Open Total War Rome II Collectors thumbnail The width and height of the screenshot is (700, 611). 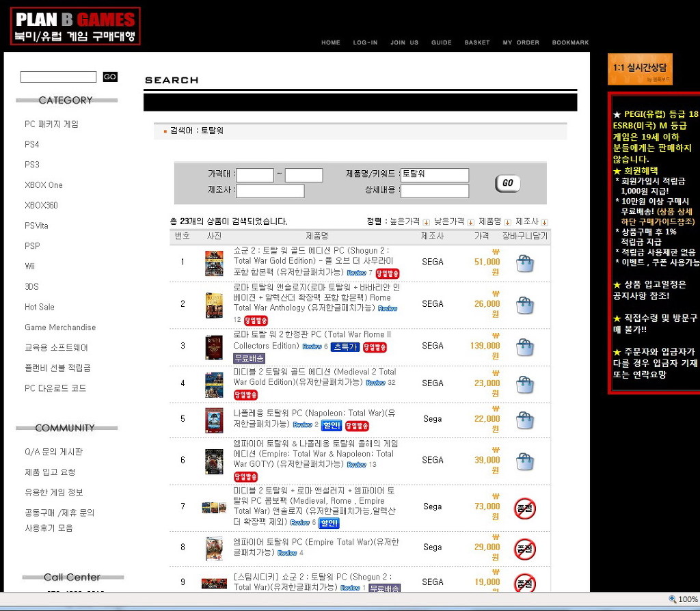coord(214,347)
